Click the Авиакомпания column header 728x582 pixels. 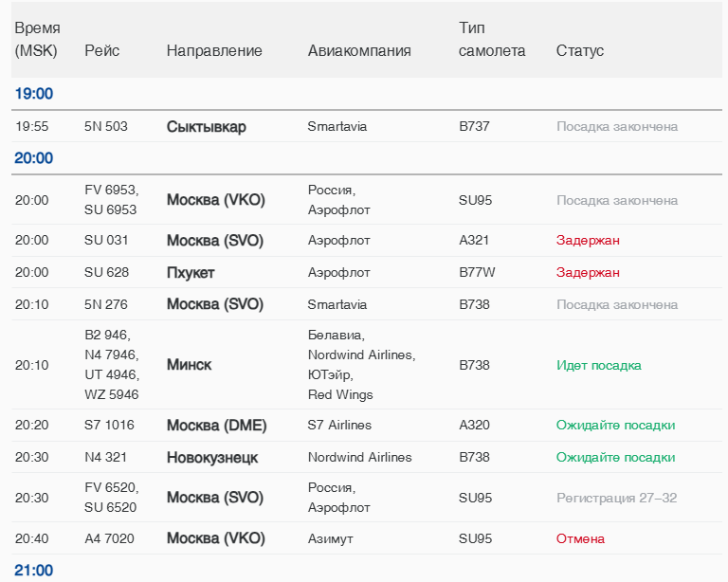(x=359, y=50)
